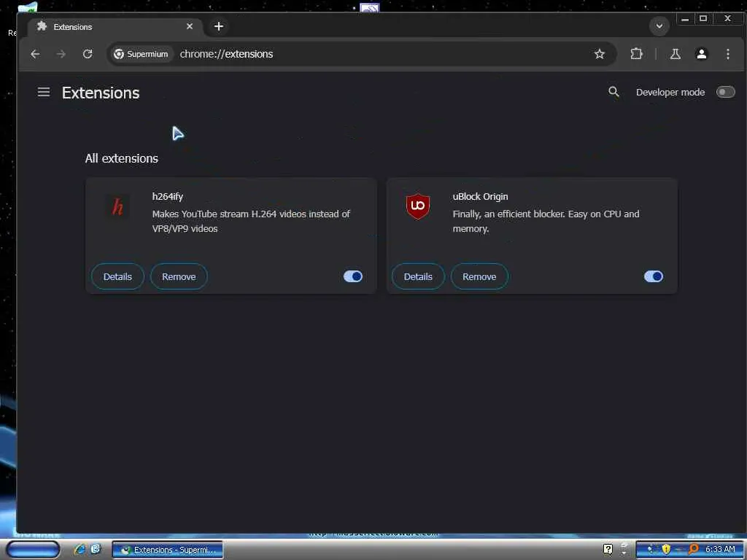Click the help question-mark tray icon
Image resolution: width=747 pixels, height=560 pixels.
point(608,549)
